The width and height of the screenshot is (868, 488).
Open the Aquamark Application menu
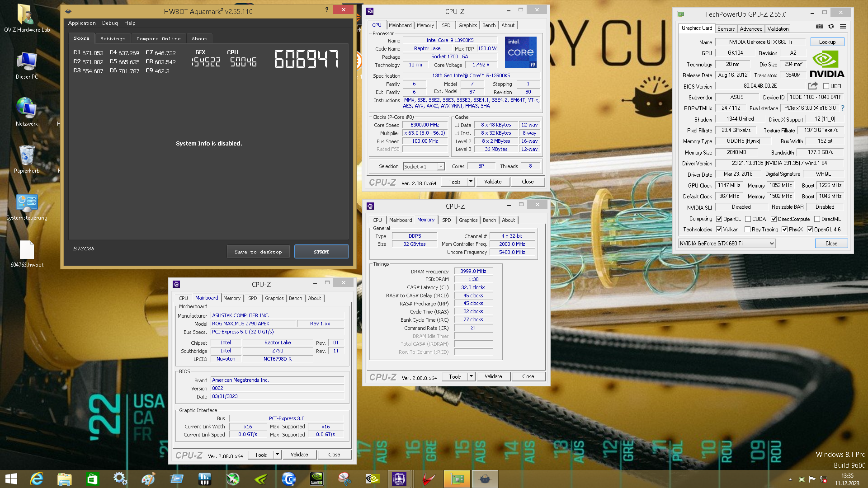coord(82,23)
